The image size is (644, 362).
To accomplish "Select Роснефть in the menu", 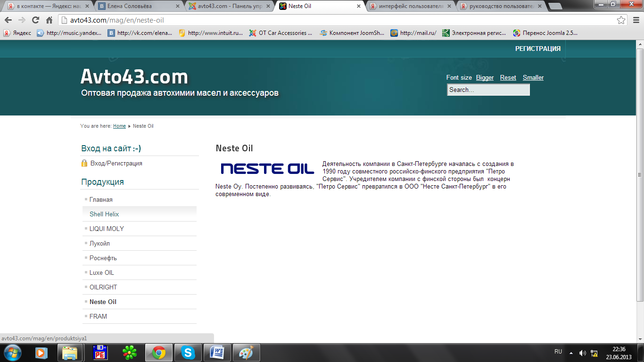I will [140, 258].
